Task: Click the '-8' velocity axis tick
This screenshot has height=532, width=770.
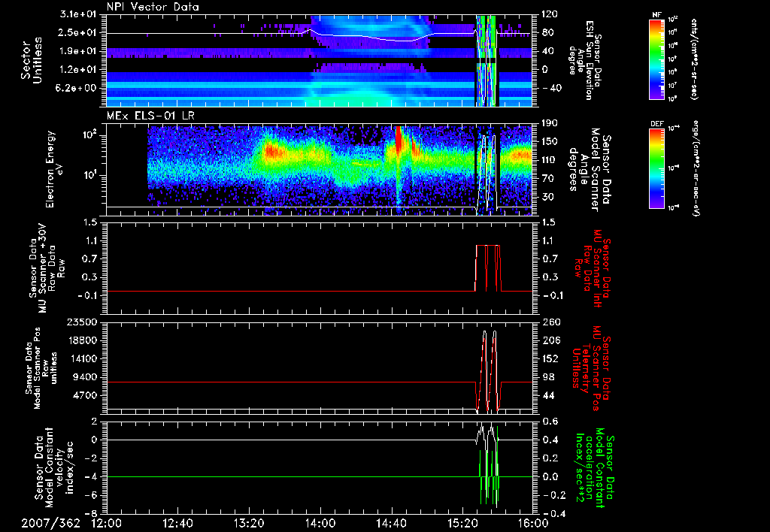Action: 92,513
